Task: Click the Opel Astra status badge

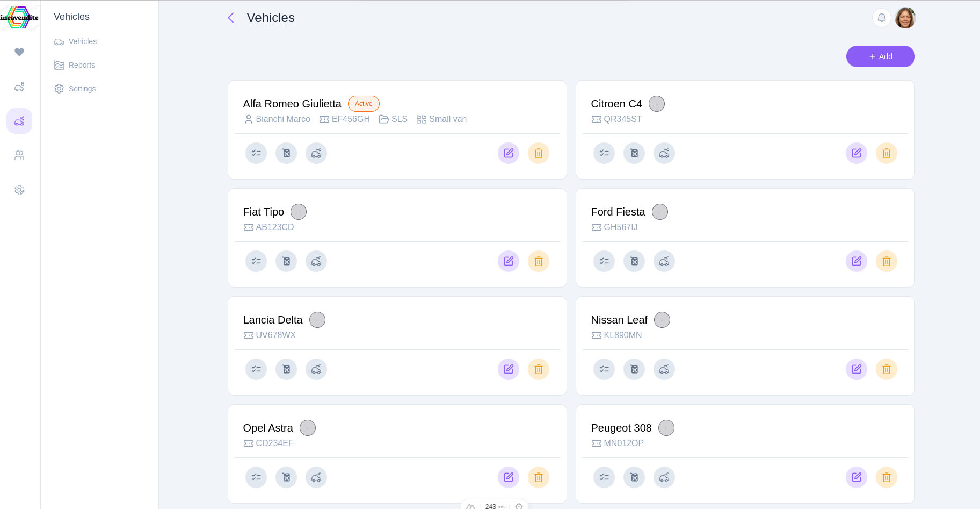Action: (x=308, y=428)
